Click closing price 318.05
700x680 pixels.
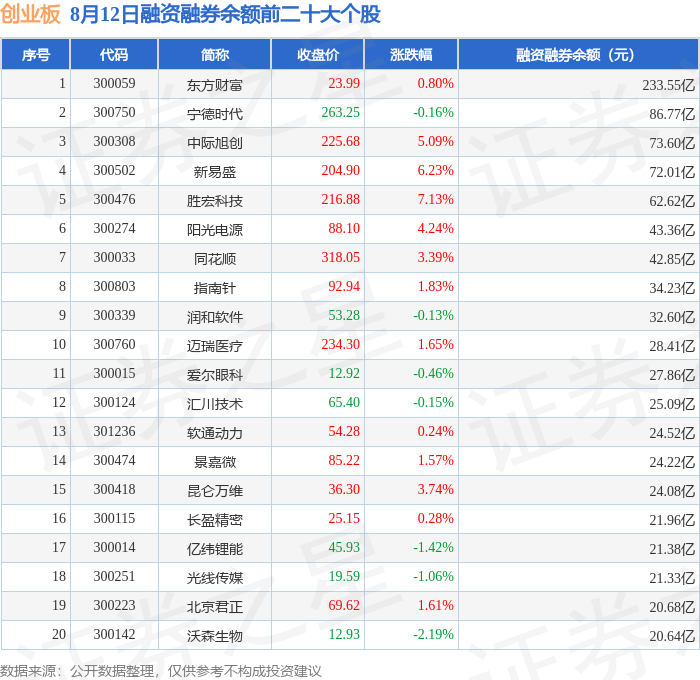click(x=340, y=258)
